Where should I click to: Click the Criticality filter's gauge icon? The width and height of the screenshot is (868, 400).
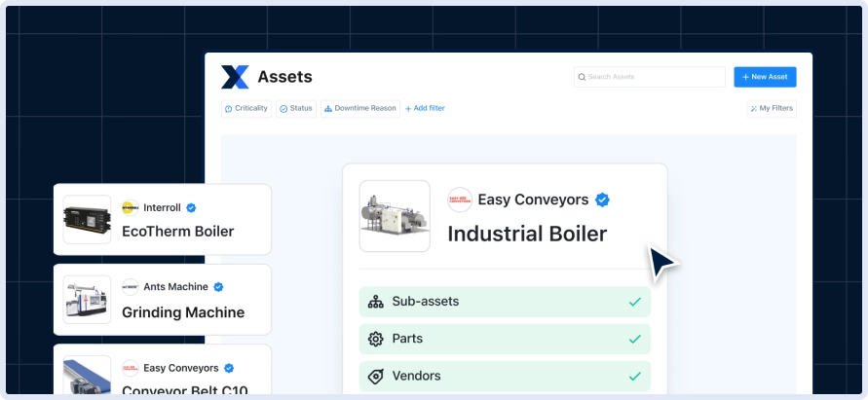tap(229, 109)
